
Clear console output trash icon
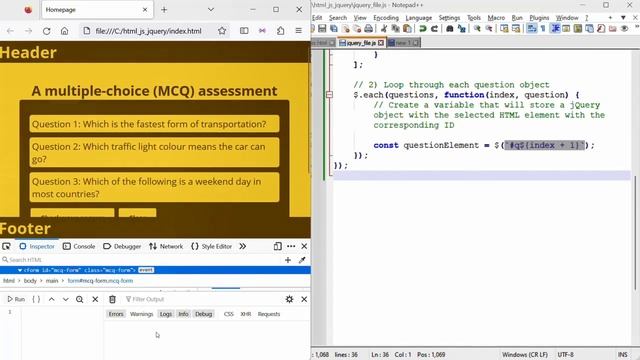pos(112,299)
